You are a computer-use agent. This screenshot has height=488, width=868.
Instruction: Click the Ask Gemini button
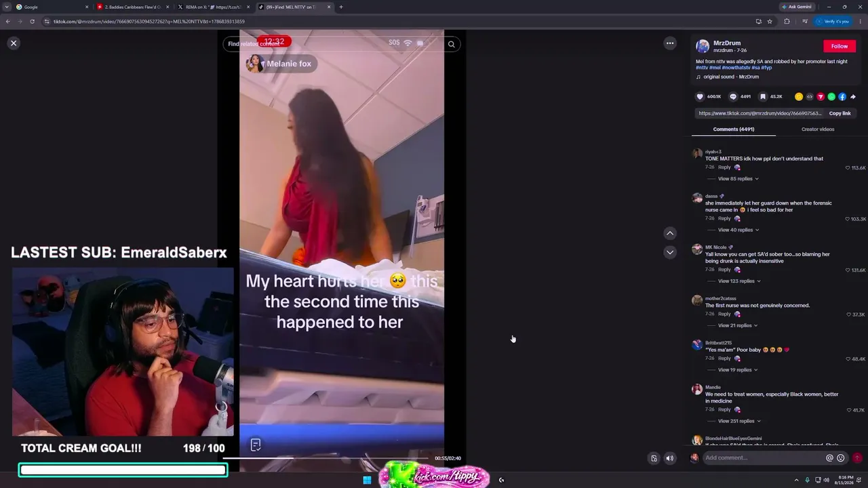[796, 7]
